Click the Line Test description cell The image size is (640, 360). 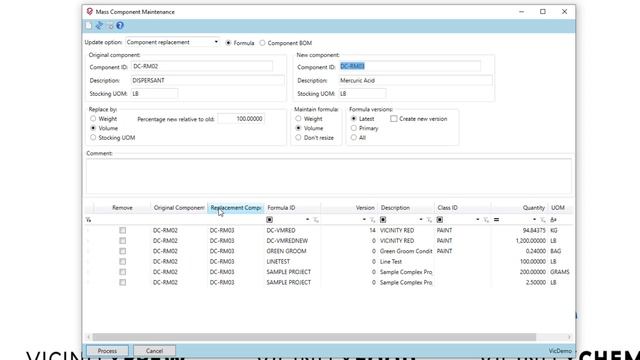click(406, 262)
